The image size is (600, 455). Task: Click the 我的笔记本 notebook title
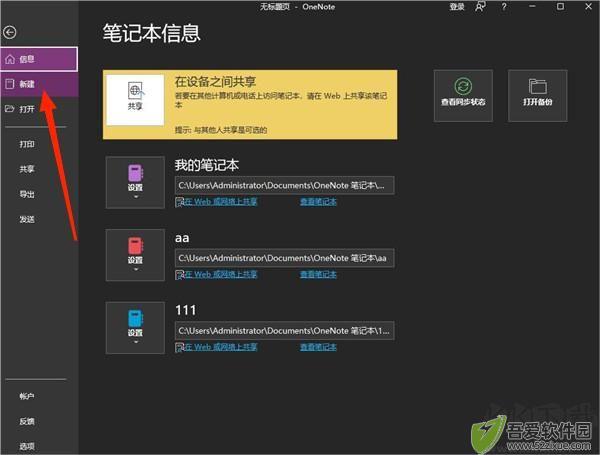[x=207, y=165]
